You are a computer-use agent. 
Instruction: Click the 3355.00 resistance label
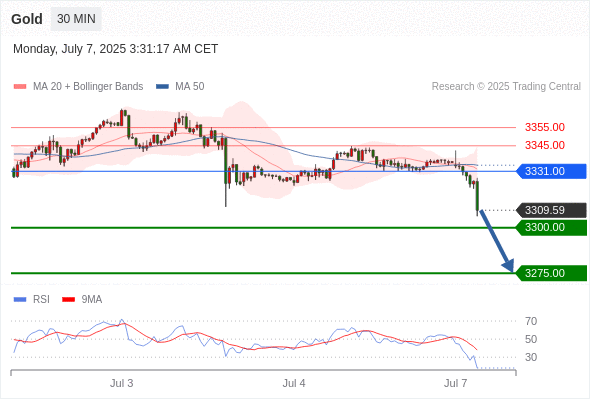coord(545,127)
